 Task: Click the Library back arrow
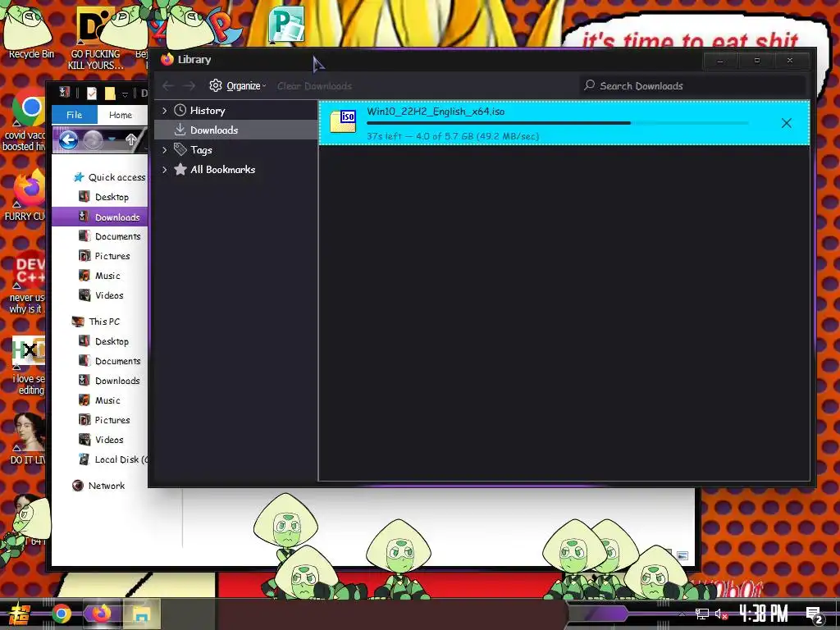click(x=168, y=85)
